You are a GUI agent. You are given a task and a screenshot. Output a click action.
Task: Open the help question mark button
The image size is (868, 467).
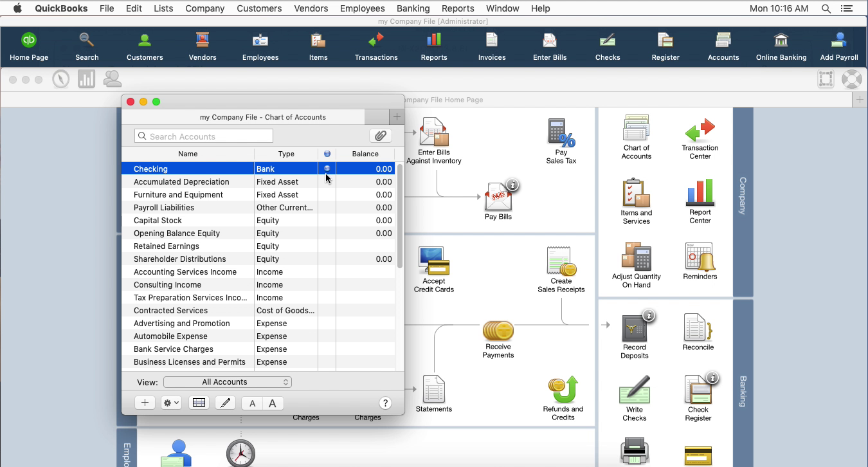385,403
